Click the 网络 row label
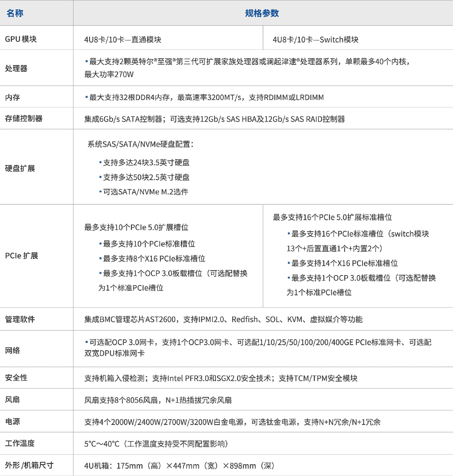Viewport: 453px width, 476px height. (13, 350)
